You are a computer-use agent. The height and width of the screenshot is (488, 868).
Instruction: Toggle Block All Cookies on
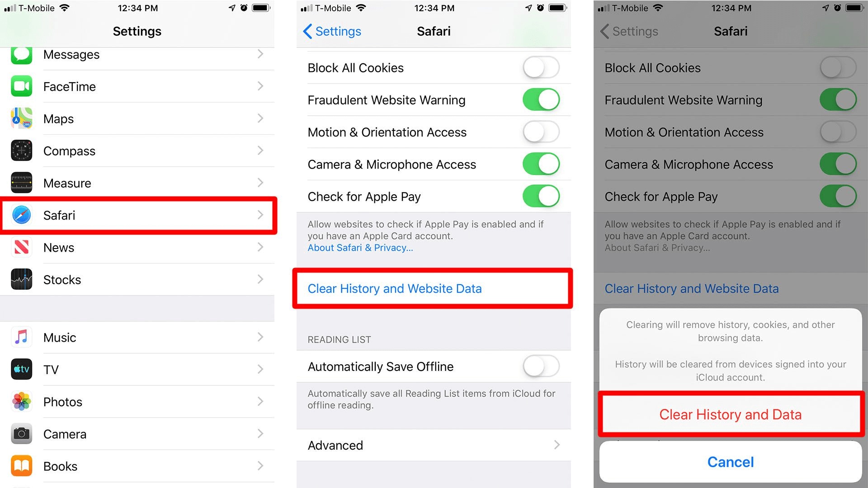[539, 67]
